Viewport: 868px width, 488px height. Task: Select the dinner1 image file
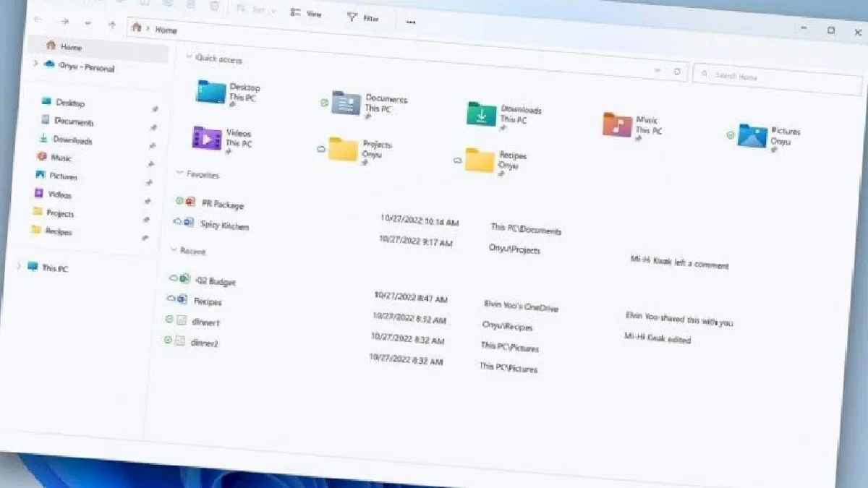pos(193,321)
